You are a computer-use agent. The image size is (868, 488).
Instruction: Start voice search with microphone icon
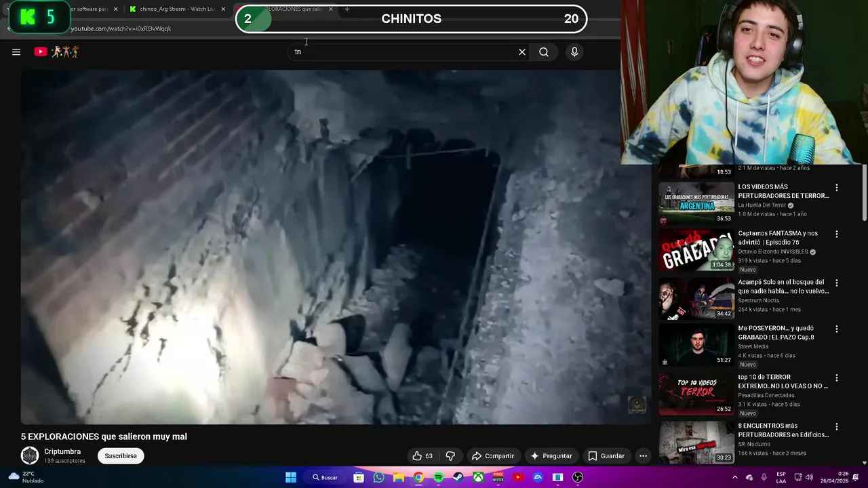click(x=574, y=52)
